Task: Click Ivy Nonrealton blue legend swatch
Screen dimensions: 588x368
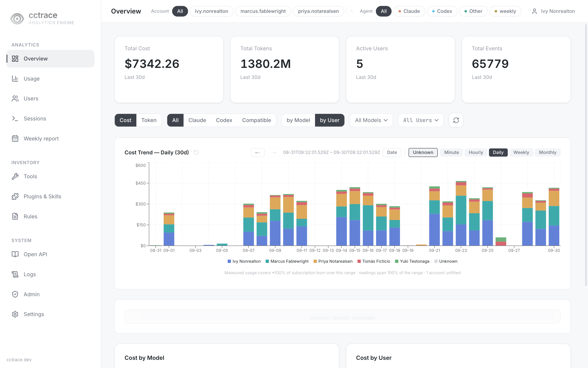Action: tap(229, 261)
